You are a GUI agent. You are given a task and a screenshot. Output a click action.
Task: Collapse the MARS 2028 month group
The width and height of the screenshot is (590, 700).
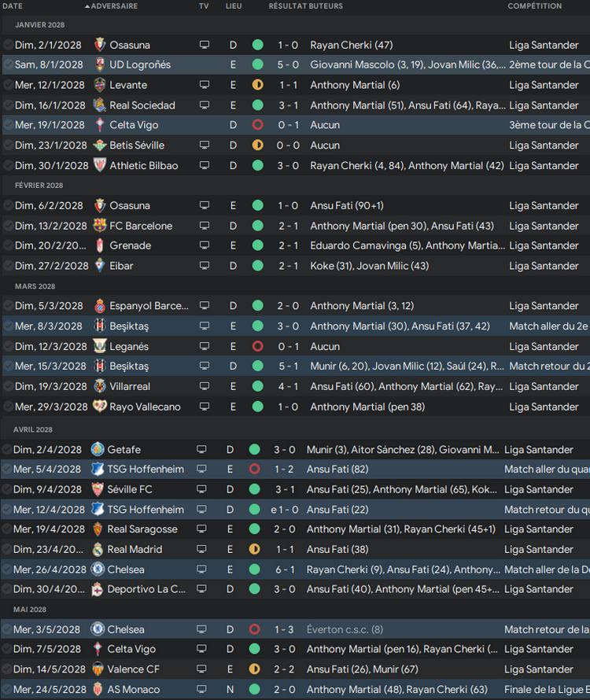coord(35,286)
